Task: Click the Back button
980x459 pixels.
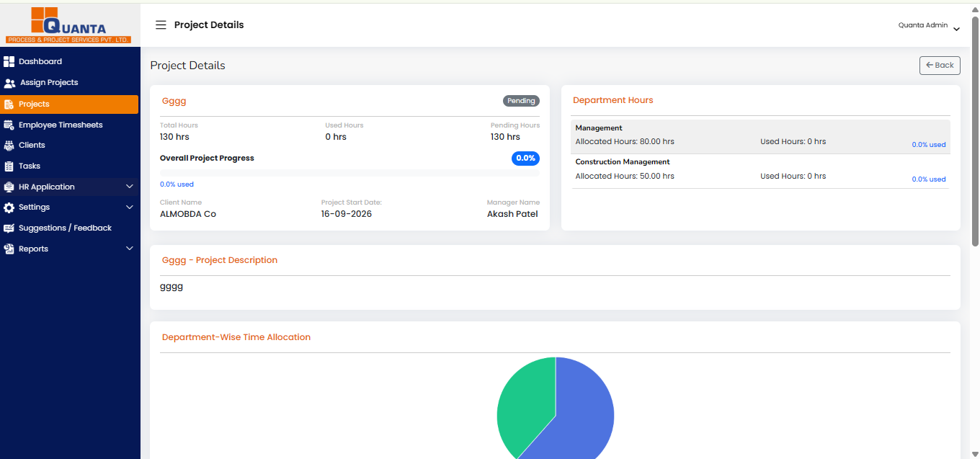Action: 940,65
